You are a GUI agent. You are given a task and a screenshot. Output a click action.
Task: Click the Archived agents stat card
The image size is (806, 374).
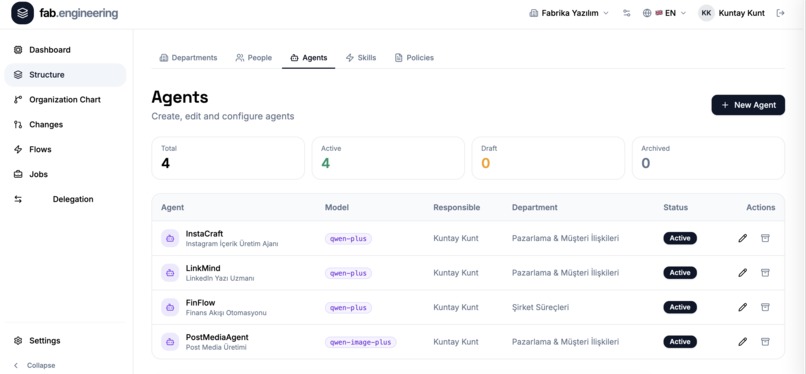(708, 158)
